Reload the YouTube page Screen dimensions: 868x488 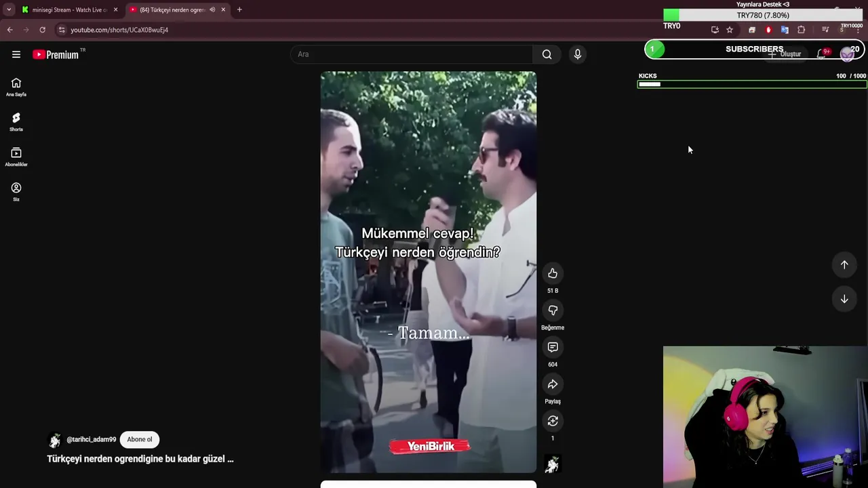pyautogui.click(x=42, y=30)
